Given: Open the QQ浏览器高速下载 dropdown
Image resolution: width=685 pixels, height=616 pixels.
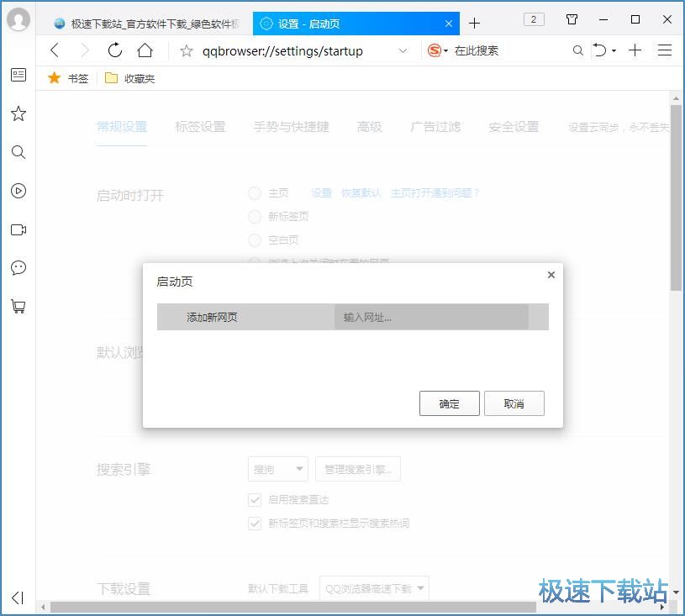Looking at the screenshot, I should pos(374,588).
